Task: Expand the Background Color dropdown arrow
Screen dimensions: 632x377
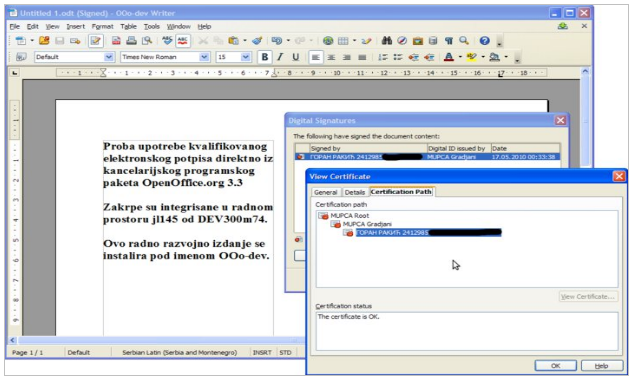Action: click(x=506, y=57)
